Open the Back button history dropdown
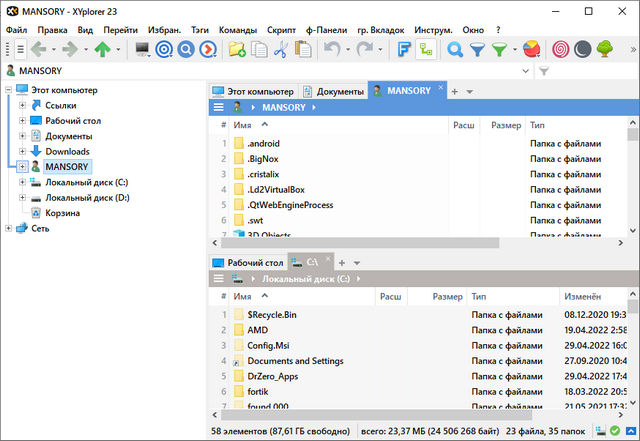640x441 pixels. coord(52,48)
